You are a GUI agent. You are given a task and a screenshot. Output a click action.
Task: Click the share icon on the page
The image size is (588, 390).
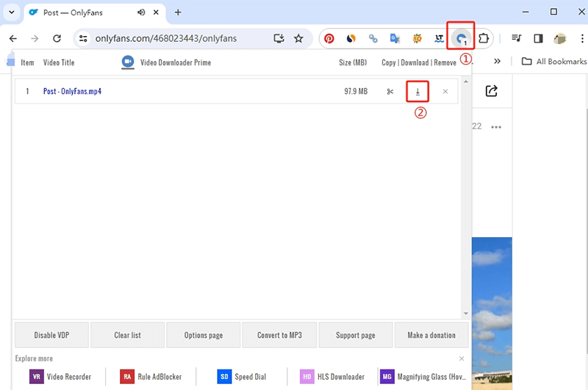click(492, 90)
